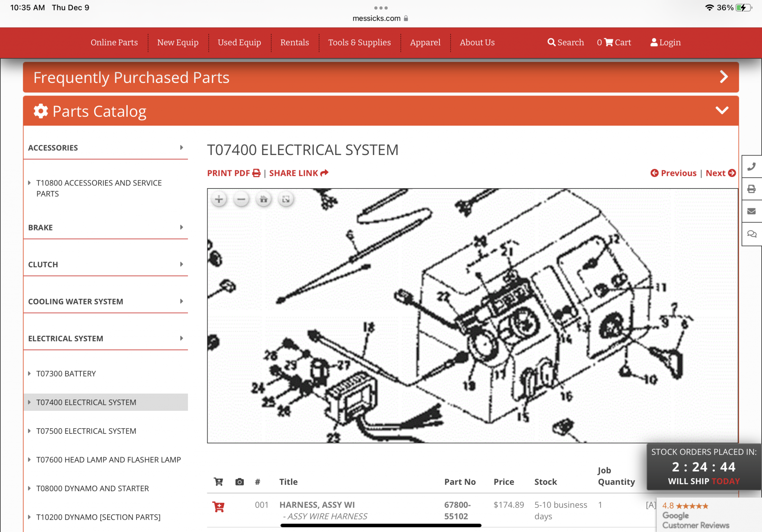This screenshot has width=762, height=532.
Task: Expand the CLUTCH category
Action: 106,264
